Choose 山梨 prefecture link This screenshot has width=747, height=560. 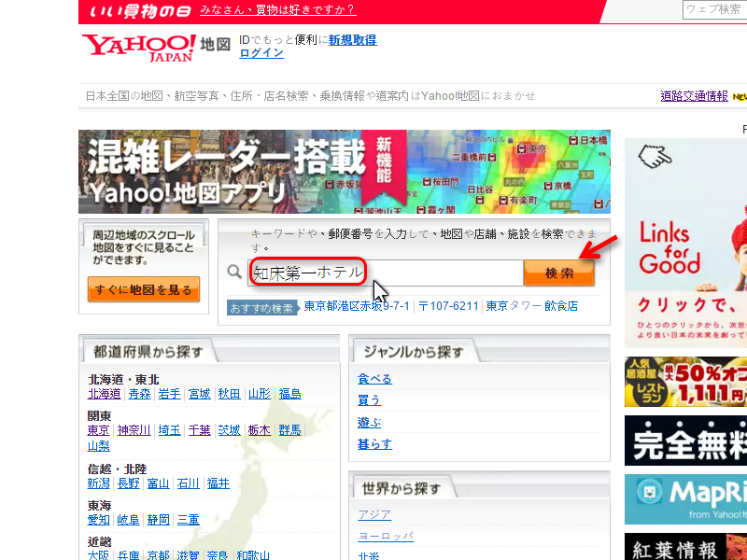tap(99, 446)
